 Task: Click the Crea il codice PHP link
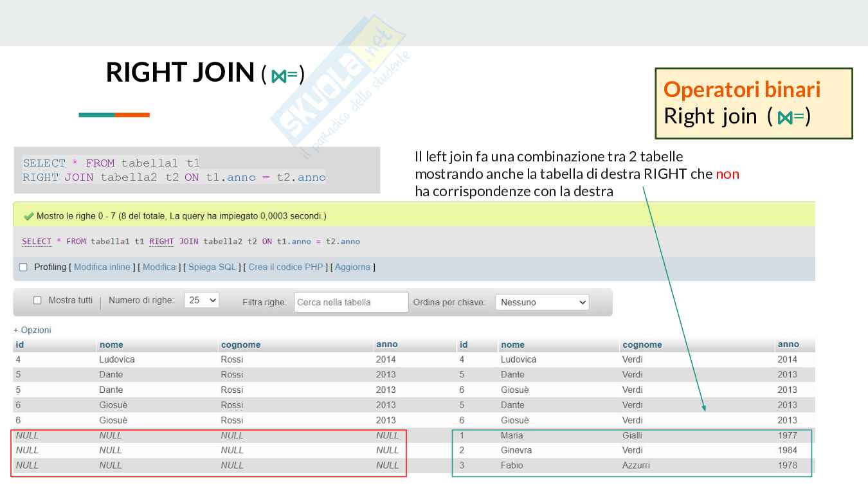point(285,267)
